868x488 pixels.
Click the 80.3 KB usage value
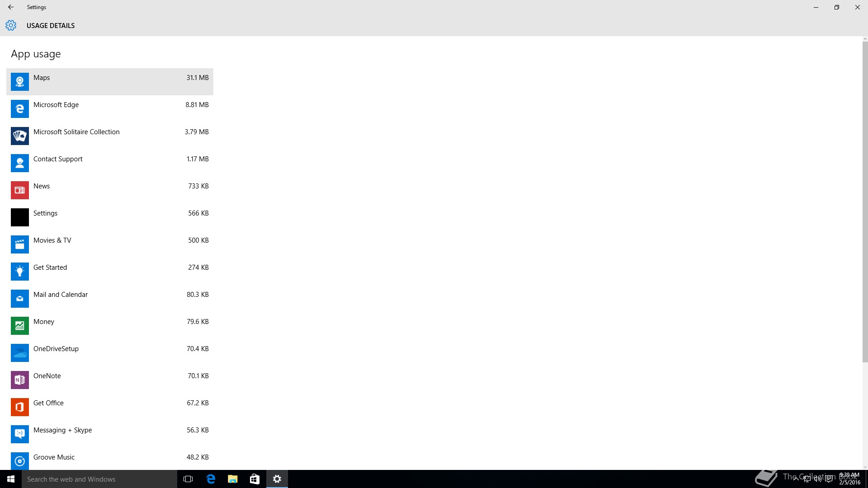point(198,295)
